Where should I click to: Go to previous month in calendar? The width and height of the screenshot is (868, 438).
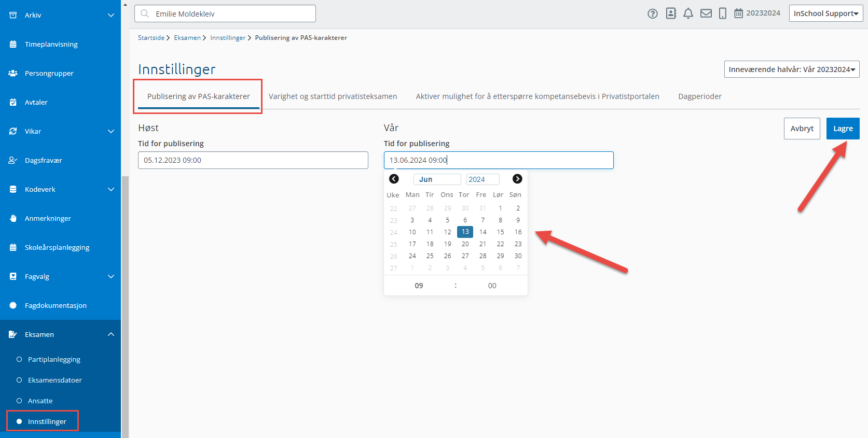point(394,179)
